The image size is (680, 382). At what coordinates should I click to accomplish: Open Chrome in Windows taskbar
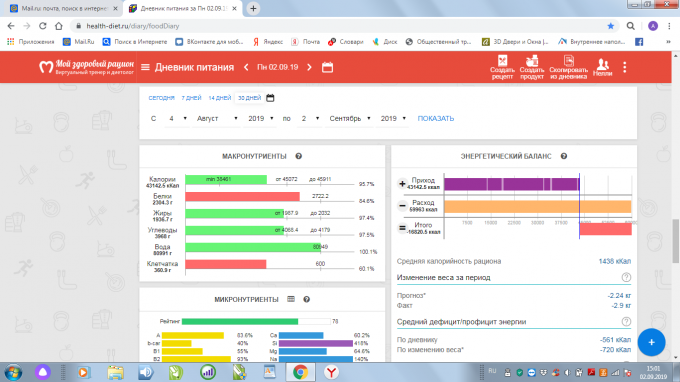(300, 372)
